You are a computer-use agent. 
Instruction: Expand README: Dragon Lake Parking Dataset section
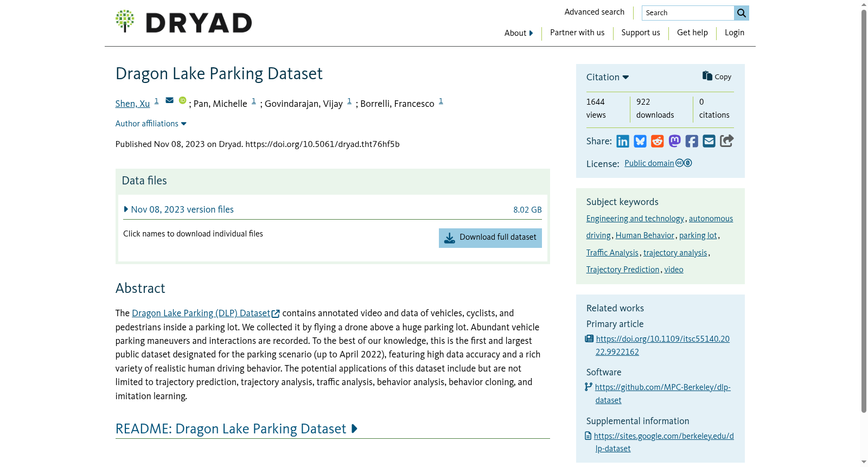pyautogui.click(x=237, y=429)
